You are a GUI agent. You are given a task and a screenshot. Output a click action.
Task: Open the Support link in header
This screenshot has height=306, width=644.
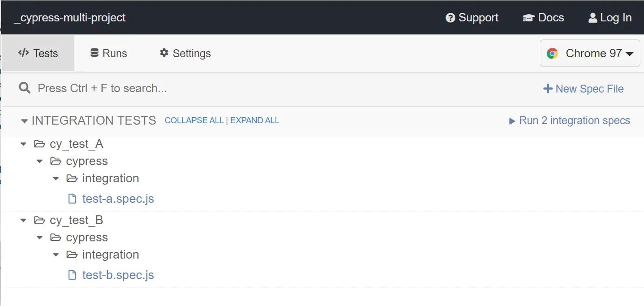tap(472, 18)
